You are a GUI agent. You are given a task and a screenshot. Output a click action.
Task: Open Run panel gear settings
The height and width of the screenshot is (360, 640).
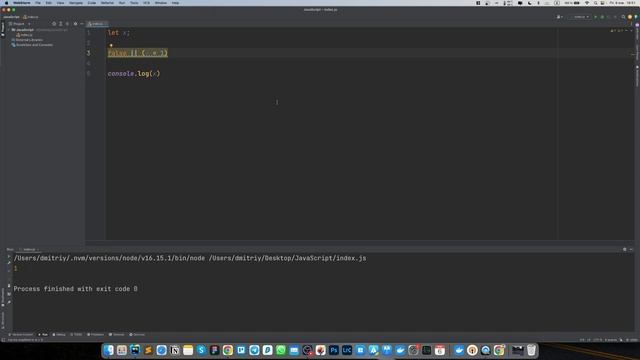tap(624, 249)
